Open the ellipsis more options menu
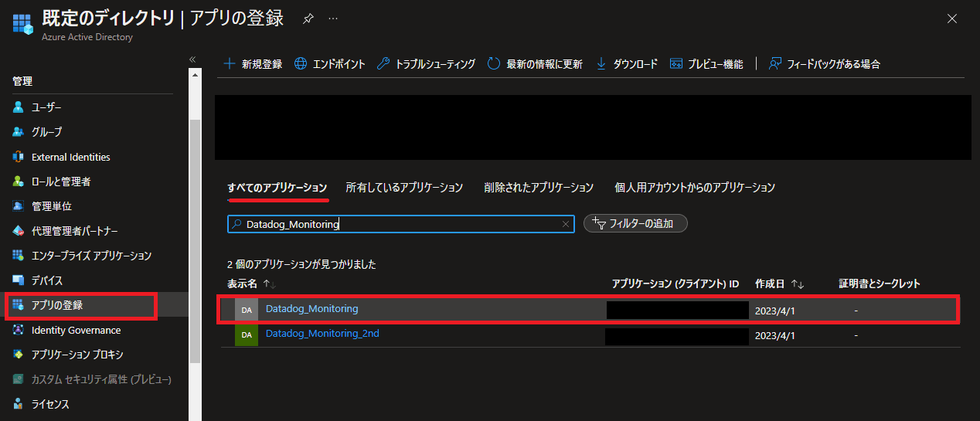This screenshot has height=421, width=980. [333, 19]
